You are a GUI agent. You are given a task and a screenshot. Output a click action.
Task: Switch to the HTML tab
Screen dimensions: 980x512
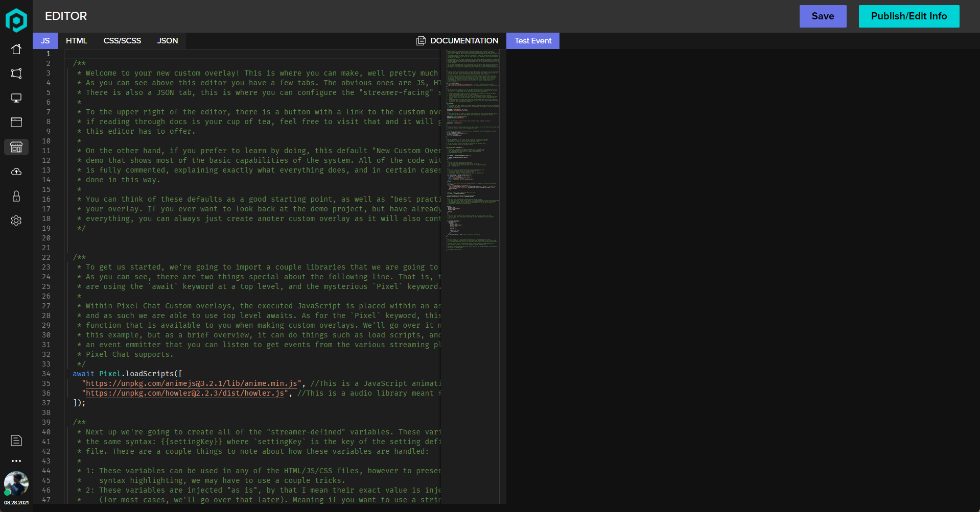76,40
